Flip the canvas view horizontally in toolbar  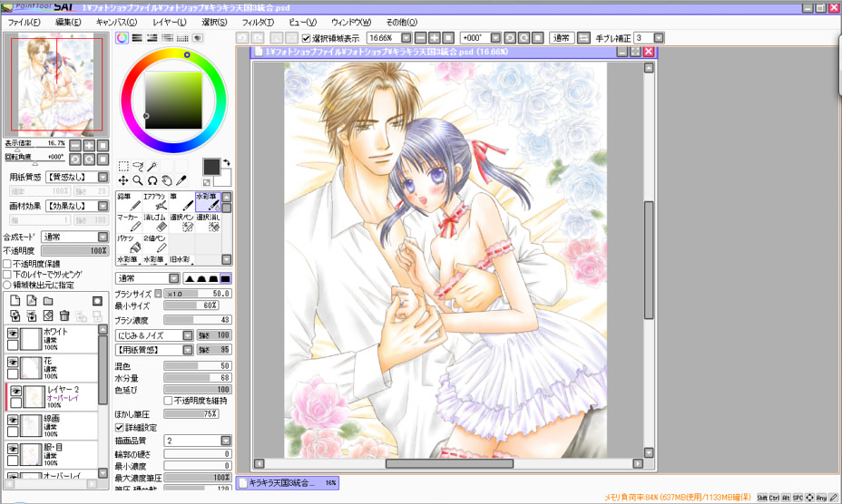[x=583, y=38]
